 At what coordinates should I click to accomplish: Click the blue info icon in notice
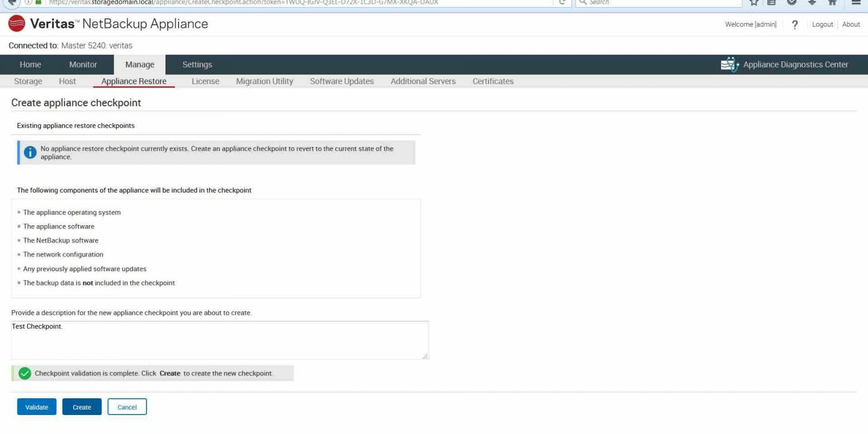point(30,152)
